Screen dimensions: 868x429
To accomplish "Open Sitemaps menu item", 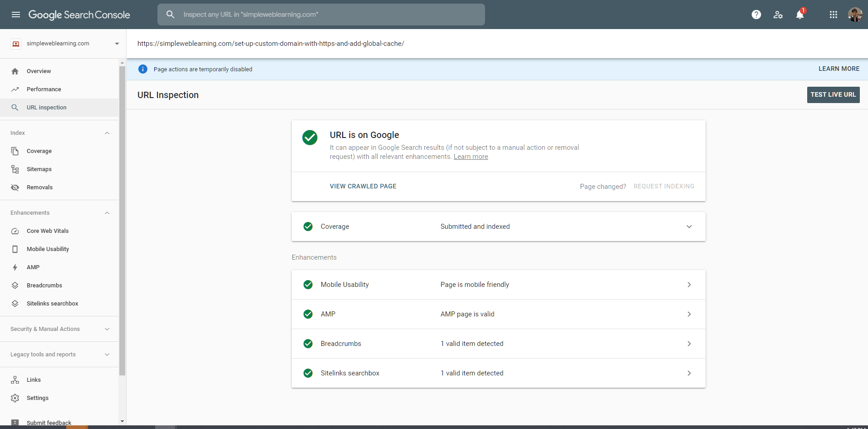I will (59, 169).
